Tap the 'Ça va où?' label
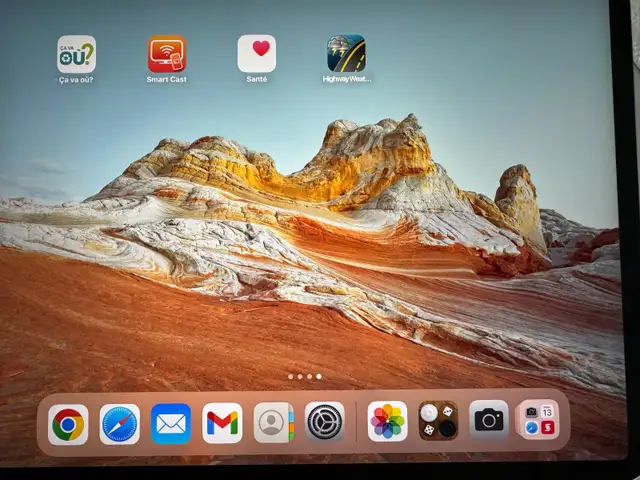The height and width of the screenshot is (480, 640). coord(76,80)
